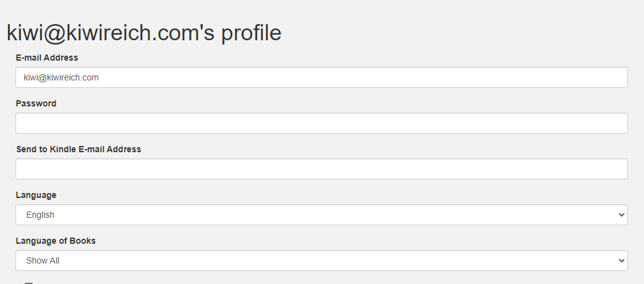Image resolution: width=644 pixels, height=284 pixels.
Task: Click the word "Kindle" in the field label
Action: coord(63,149)
